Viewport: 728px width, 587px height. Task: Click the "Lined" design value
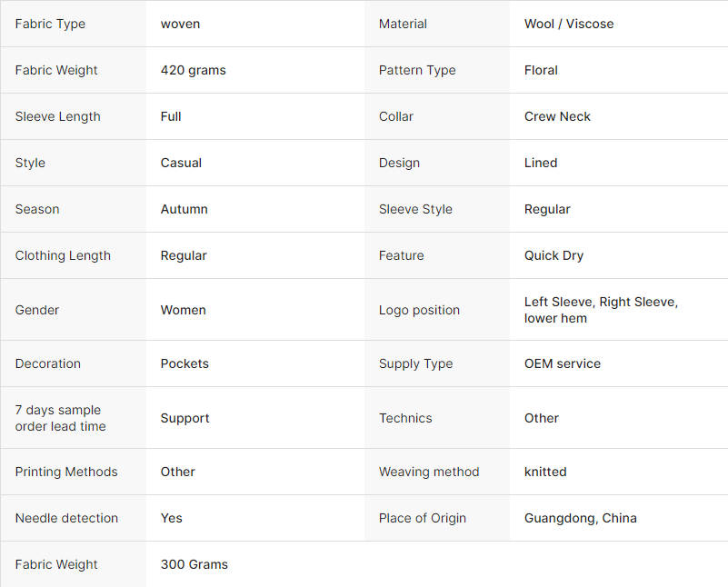pos(541,163)
